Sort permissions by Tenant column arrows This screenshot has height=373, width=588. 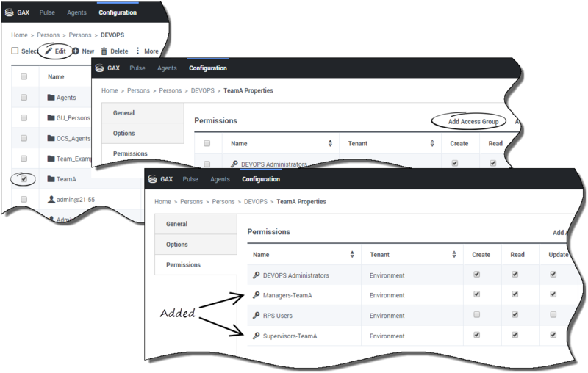coord(453,254)
